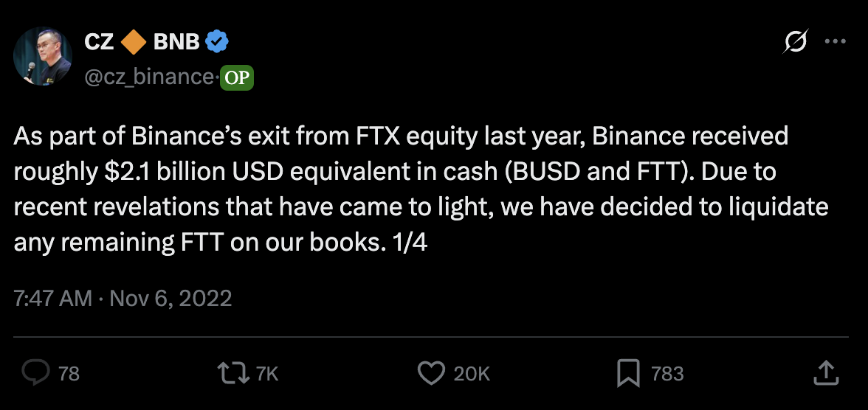
Task: Click the orange diamond emoji in name
Action: 133,43
